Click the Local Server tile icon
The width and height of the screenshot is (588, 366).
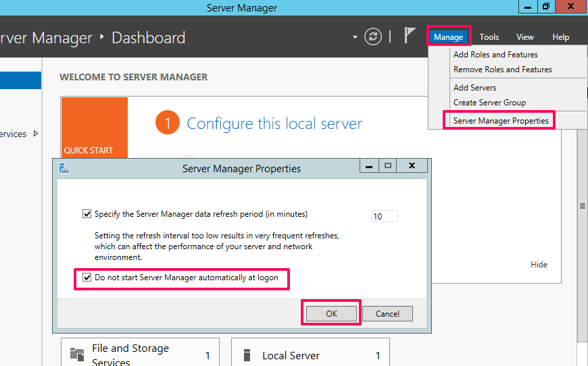click(247, 355)
